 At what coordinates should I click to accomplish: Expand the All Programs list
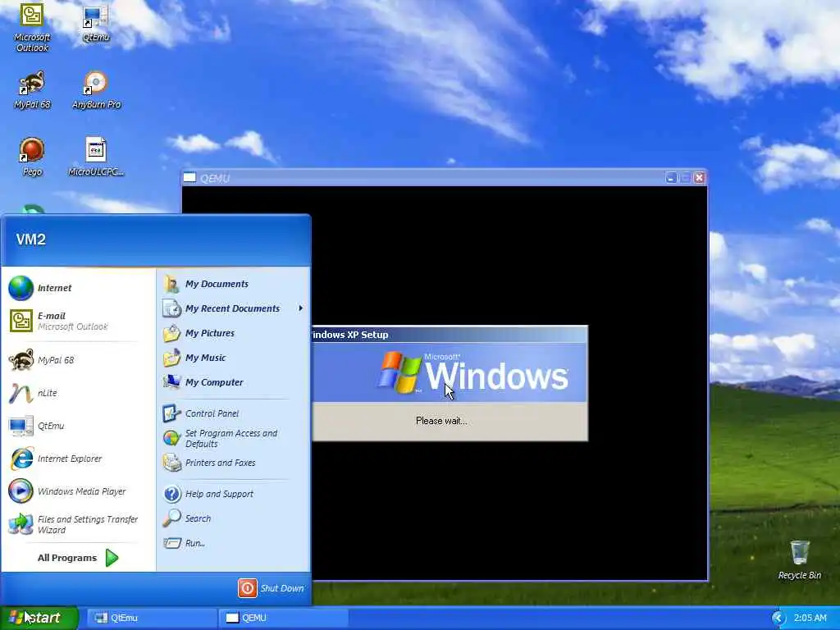click(x=78, y=558)
